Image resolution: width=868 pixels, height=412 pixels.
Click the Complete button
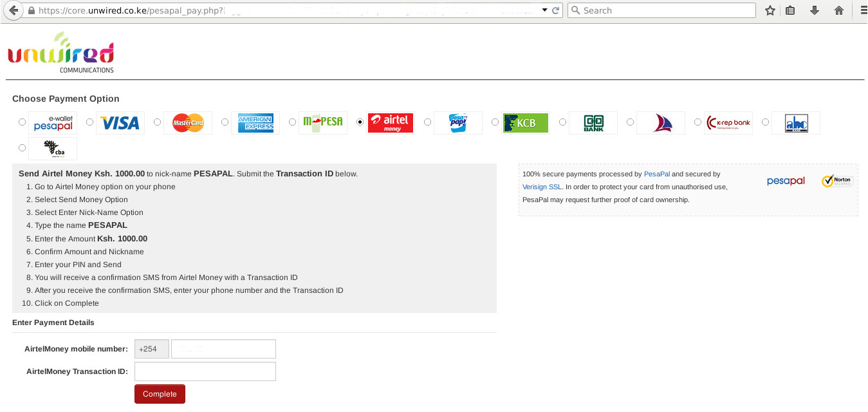[x=160, y=394]
